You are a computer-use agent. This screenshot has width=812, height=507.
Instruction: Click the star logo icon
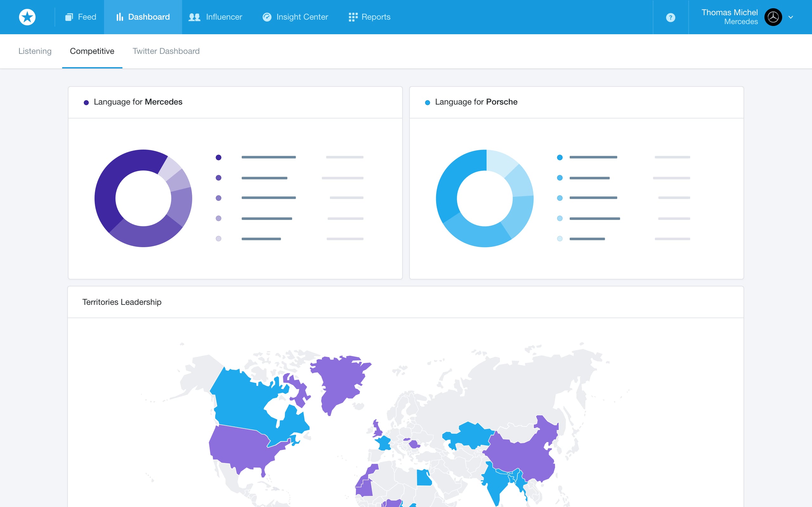(x=27, y=17)
